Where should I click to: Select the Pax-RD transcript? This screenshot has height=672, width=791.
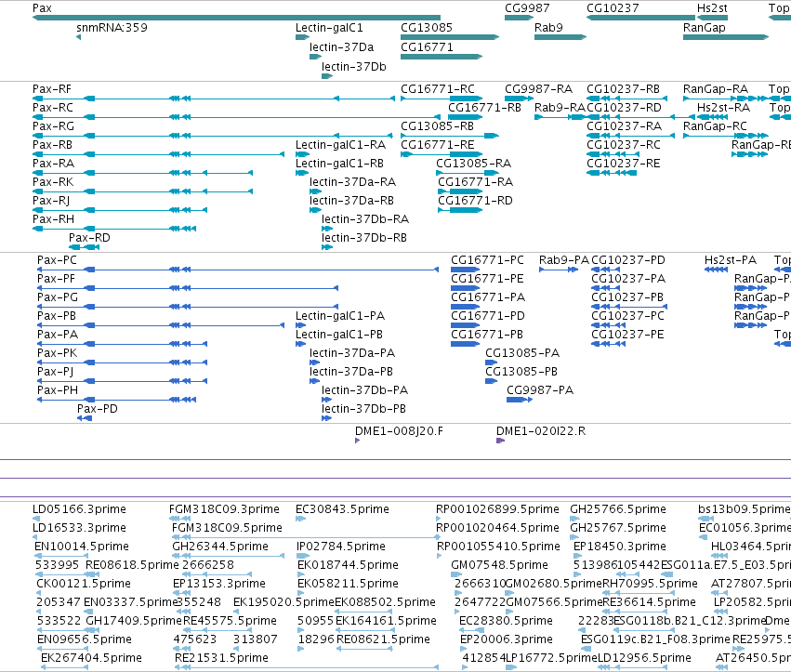[x=89, y=238]
